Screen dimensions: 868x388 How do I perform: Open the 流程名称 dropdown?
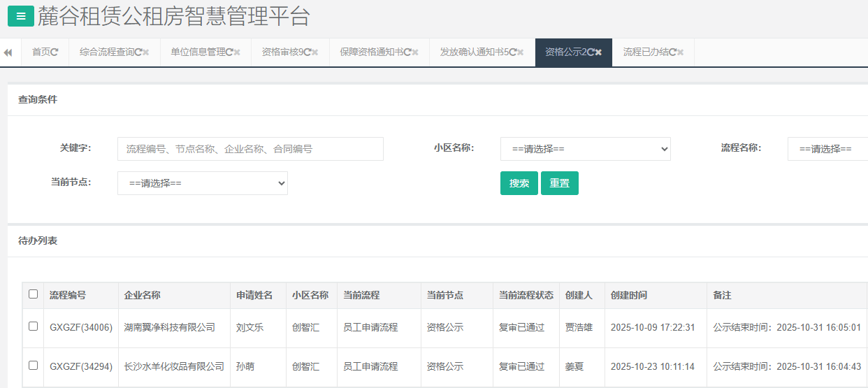(827, 149)
